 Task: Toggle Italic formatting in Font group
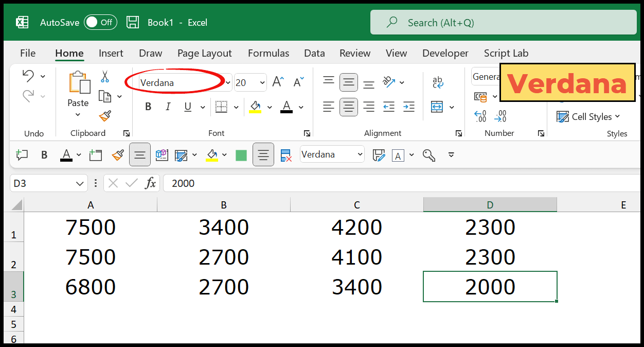pos(168,107)
